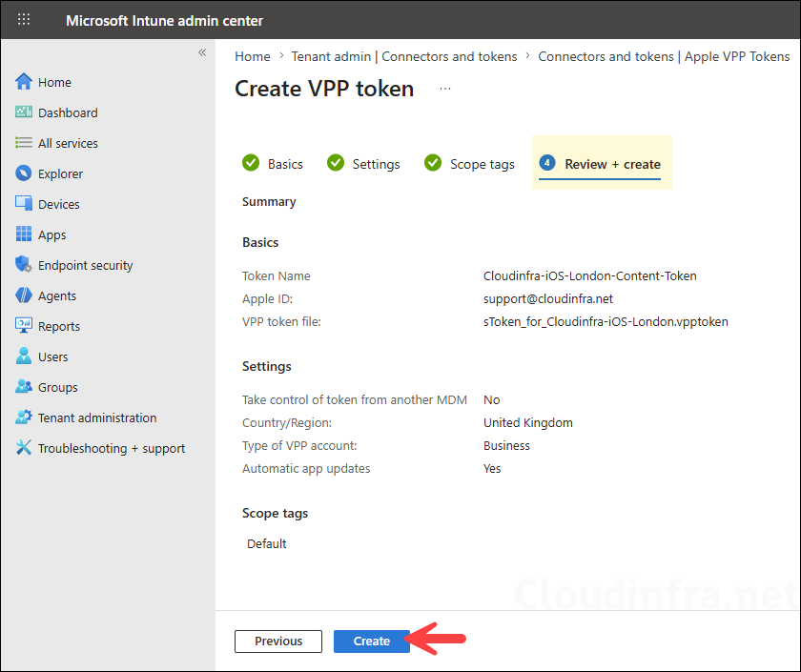The image size is (801, 672).
Task: Open Reports menu entry
Action: [59, 326]
